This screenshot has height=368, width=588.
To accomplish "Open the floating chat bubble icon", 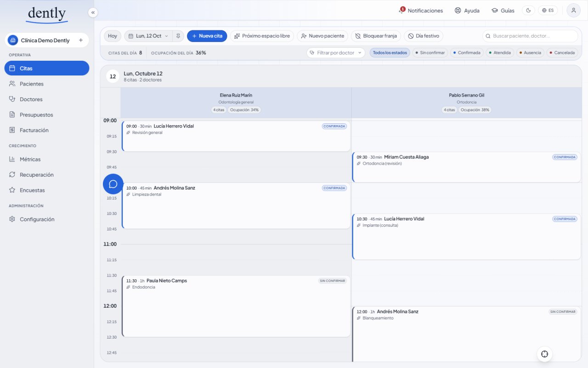I will pyautogui.click(x=113, y=184).
